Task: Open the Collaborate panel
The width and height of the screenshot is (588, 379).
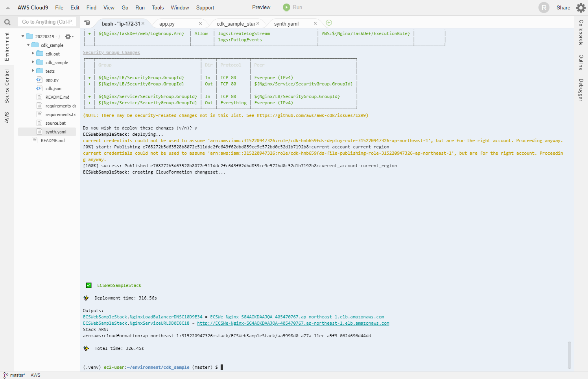Action: (581, 33)
